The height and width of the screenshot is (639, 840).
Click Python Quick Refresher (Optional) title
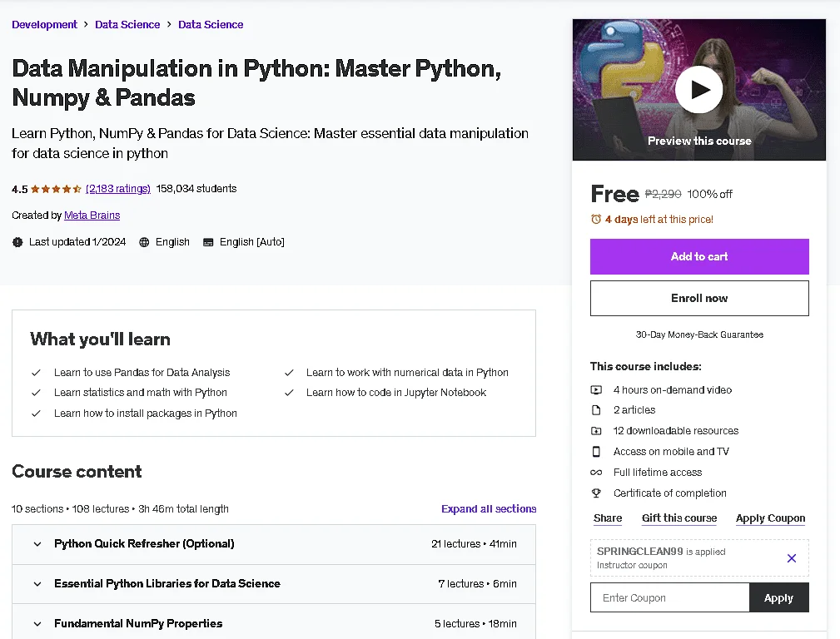tap(144, 543)
